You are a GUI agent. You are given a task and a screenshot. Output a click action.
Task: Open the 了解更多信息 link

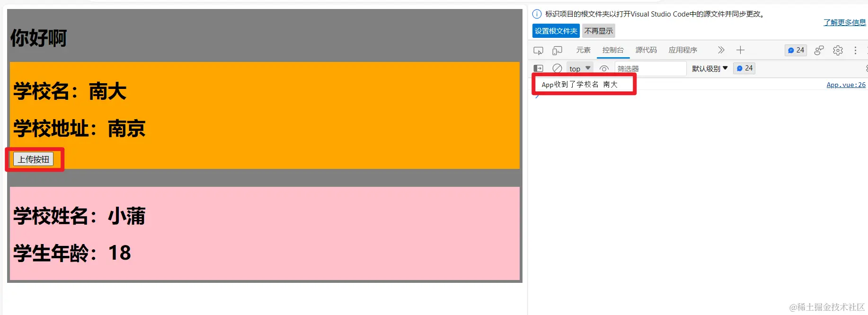click(x=844, y=22)
